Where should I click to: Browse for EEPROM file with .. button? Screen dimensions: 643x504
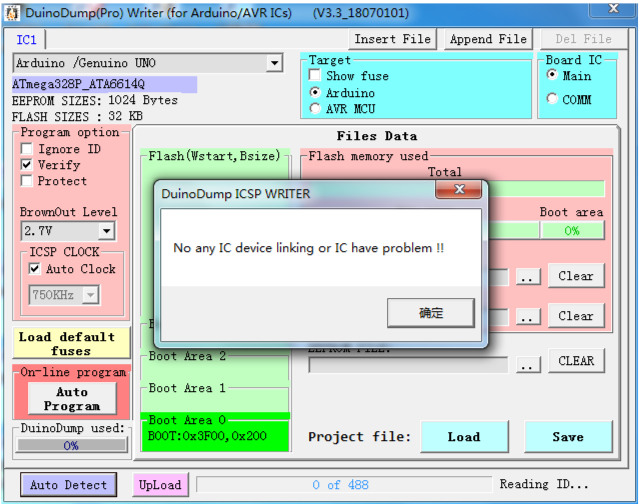coord(528,364)
